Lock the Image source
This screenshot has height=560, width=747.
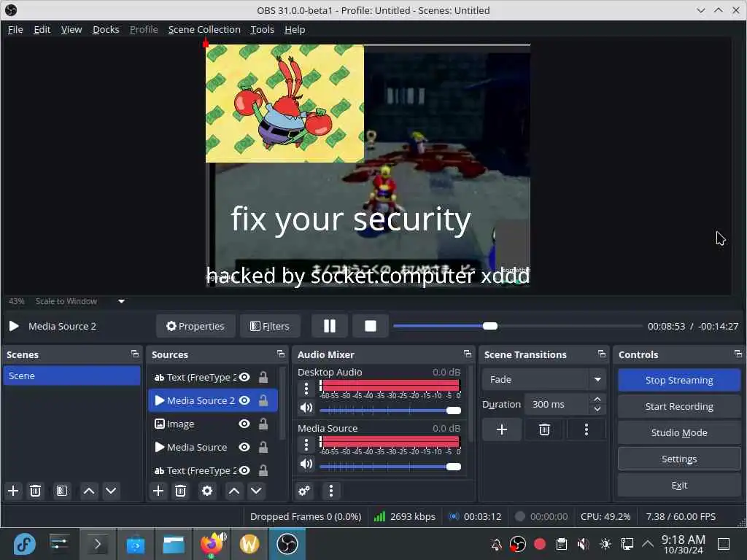[263, 424]
